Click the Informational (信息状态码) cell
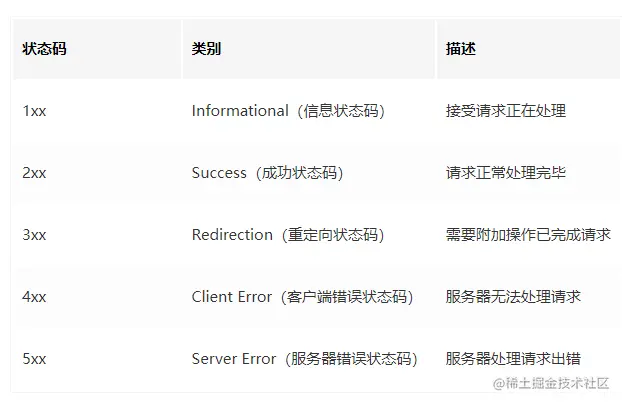This screenshot has height=403, width=622. pos(288,111)
